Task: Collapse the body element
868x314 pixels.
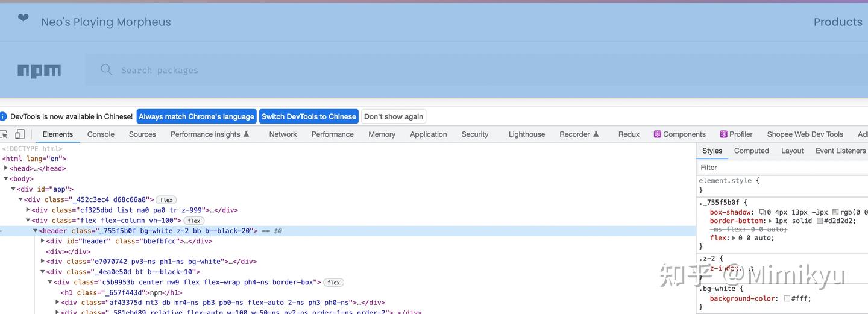Action: point(6,179)
